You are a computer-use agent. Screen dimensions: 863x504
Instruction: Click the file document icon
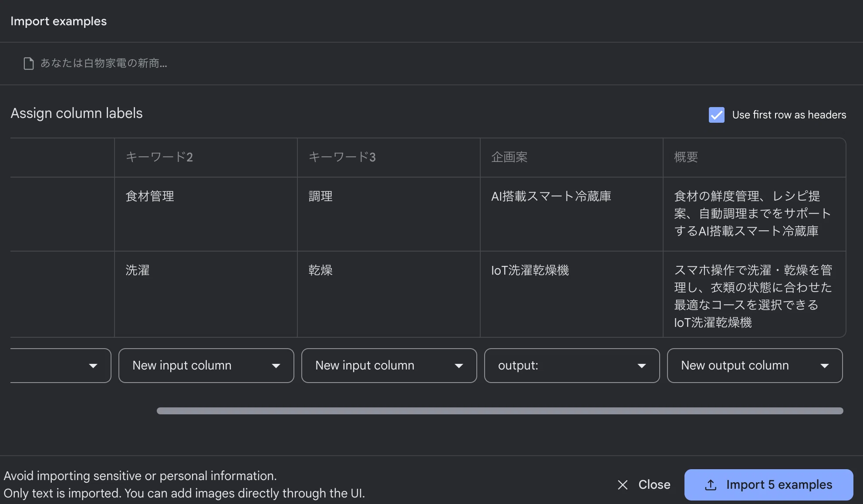[x=29, y=64]
